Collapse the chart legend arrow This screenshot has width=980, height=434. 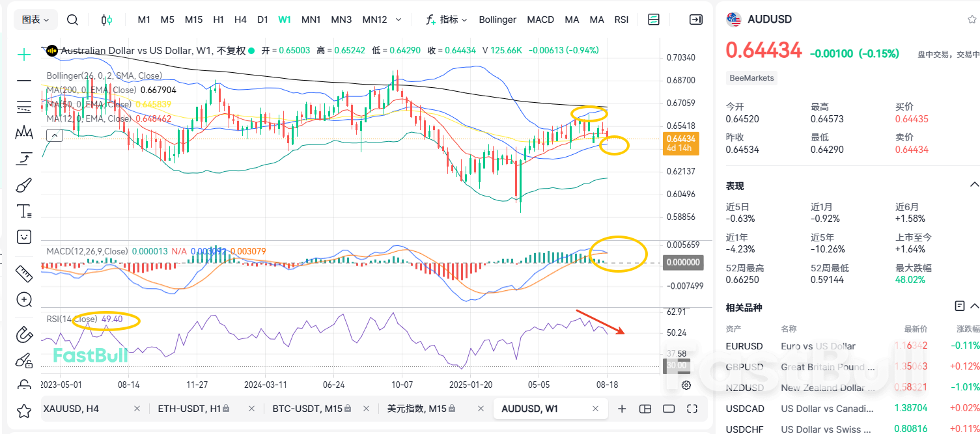pos(55,135)
